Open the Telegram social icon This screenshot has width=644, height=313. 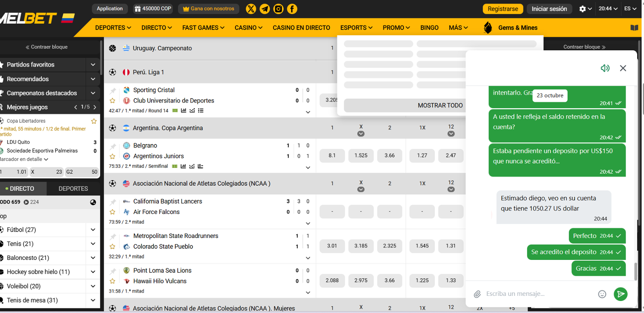pos(265,9)
